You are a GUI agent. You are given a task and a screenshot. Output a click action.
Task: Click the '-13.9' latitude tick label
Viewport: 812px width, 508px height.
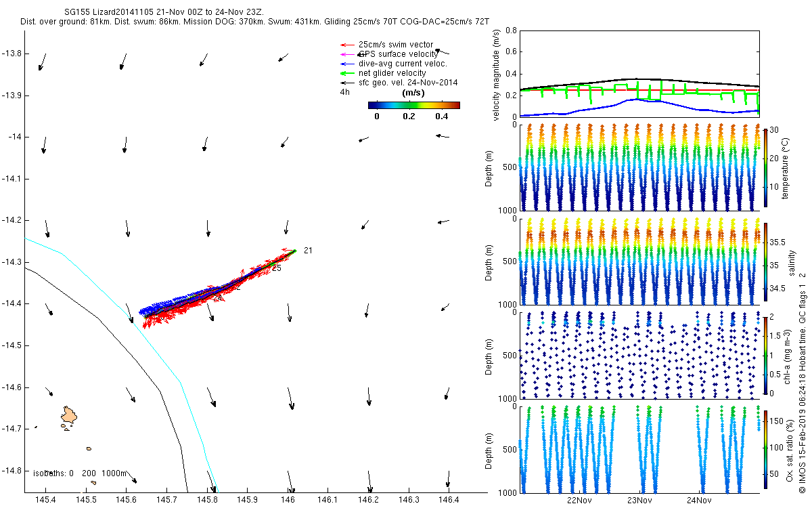coord(13,96)
